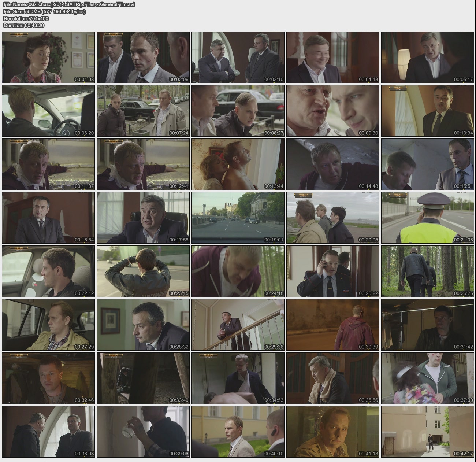Click the thumbnail timestamped 00:01:03
476x462 pixels.
click(x=48, y=57)
